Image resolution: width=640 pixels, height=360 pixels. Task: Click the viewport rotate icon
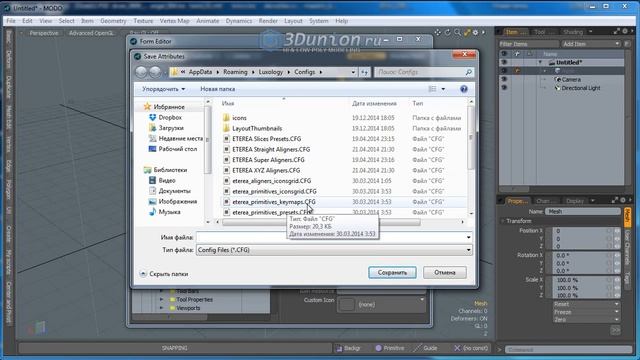[448, 32]
